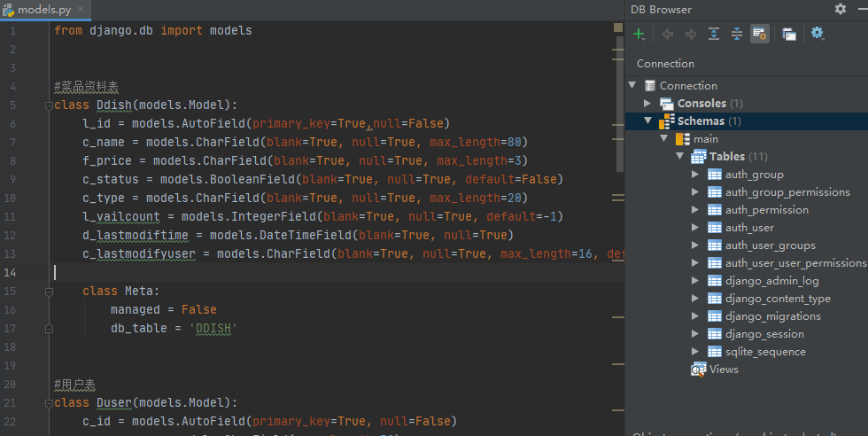This screenshot has width=868, height=436.
Task: Expand the django_migrations table arrow
Action: coord(695,315)
